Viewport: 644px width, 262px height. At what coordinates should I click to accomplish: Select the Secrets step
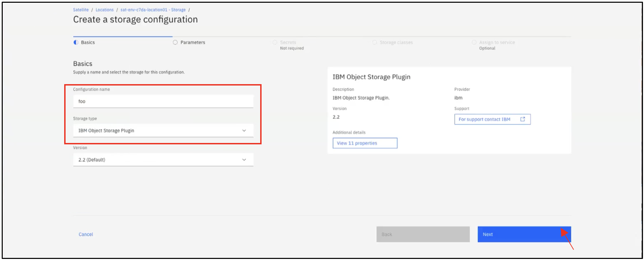288,42
